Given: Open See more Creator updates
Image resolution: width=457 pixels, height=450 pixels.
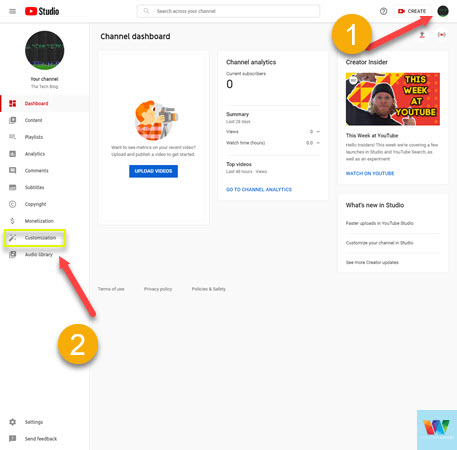Looking at the screenshot, I should (x=372, y=262).
